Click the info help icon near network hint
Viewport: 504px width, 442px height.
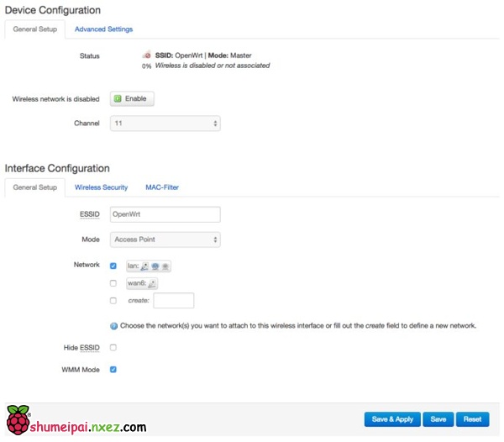tap(113, 326)
